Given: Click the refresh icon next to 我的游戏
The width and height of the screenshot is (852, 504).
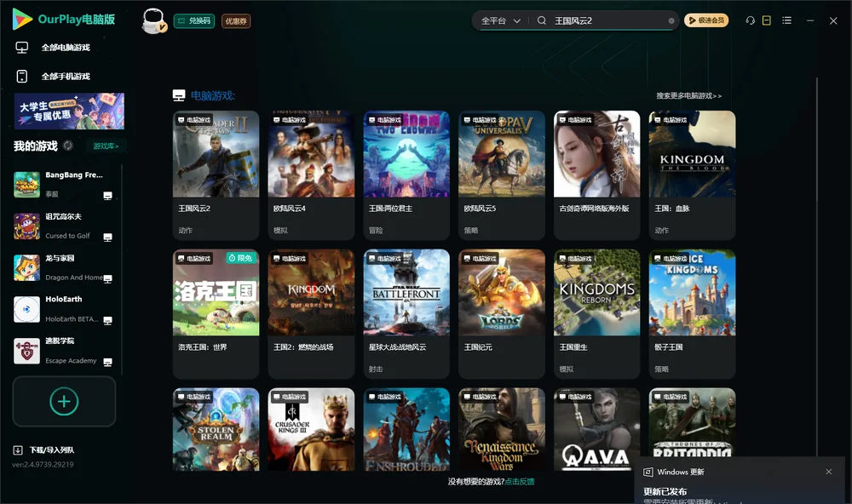Looking at the screenshot, I should pyautogui.click(x=68, y=146).
